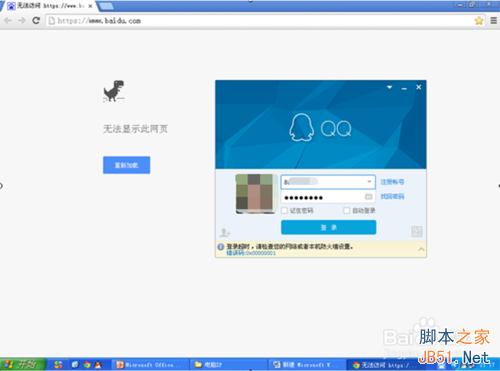The width and height of the screenshot is (500, 371).
Task: Click the QQ account avatar picture
Action: point(255,193)
